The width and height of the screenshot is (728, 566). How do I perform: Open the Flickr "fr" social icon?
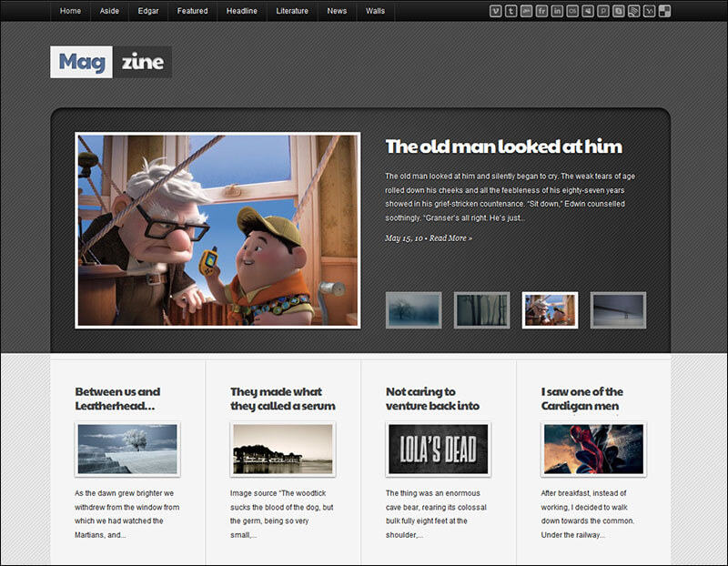click(541, 11)
